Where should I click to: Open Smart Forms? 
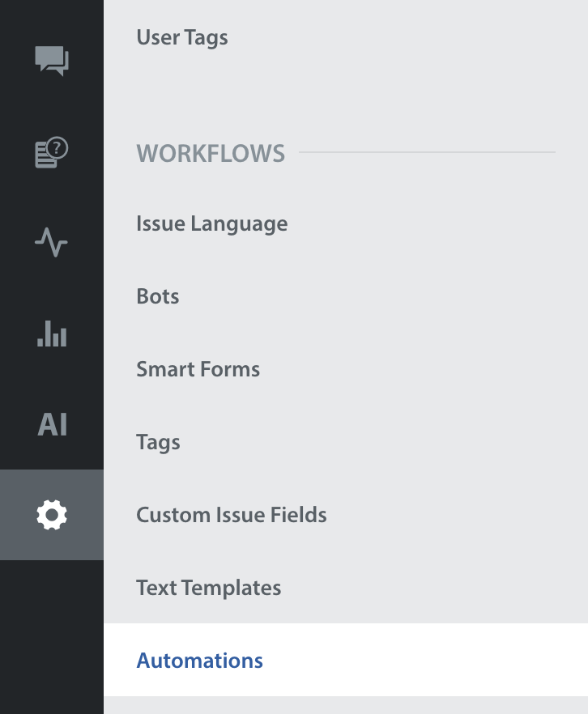[198, 369]
